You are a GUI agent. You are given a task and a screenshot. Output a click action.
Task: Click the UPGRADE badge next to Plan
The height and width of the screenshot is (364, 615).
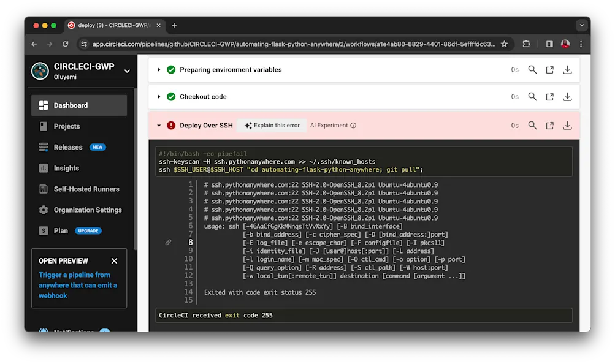coord(88,231)
